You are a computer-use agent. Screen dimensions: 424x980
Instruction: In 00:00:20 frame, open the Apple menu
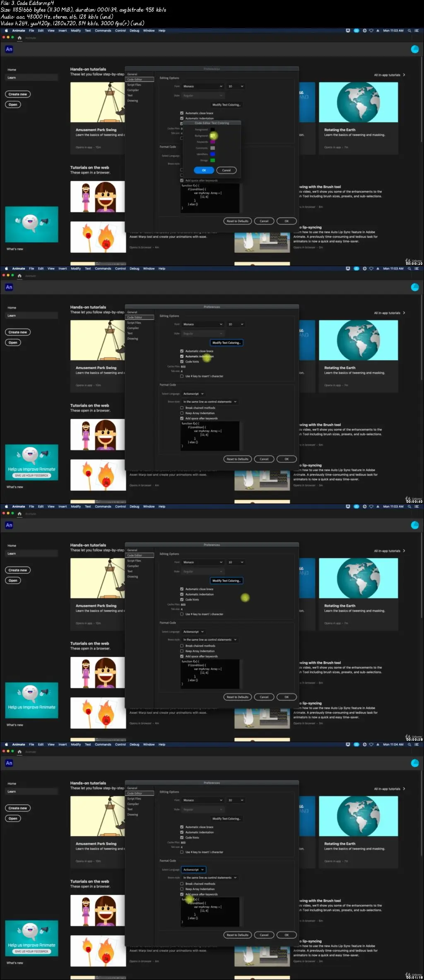click(6, 31)
